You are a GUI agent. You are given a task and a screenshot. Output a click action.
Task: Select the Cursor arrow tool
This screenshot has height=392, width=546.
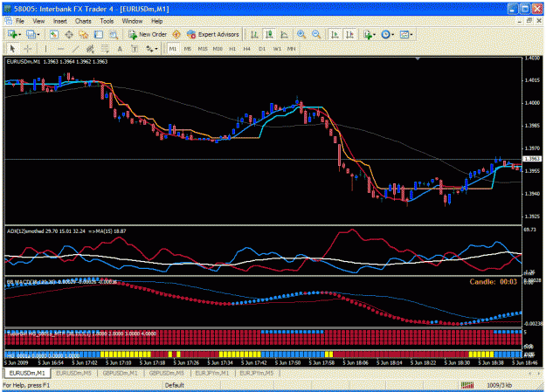[12, 49]
